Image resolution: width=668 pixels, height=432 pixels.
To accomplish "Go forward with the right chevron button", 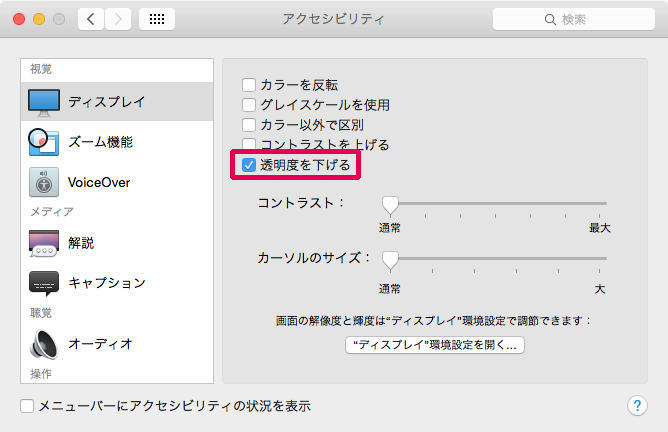I will [x=118, y=19].
